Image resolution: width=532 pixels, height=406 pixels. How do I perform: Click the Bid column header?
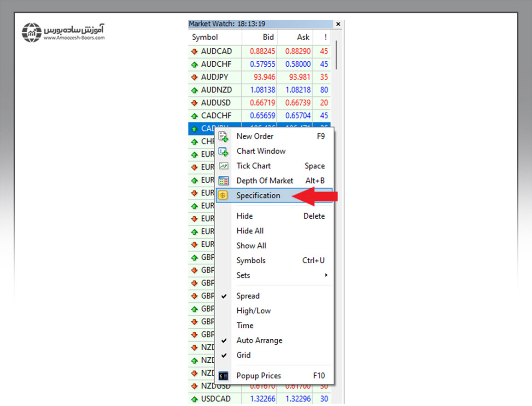tap(268, 37)
